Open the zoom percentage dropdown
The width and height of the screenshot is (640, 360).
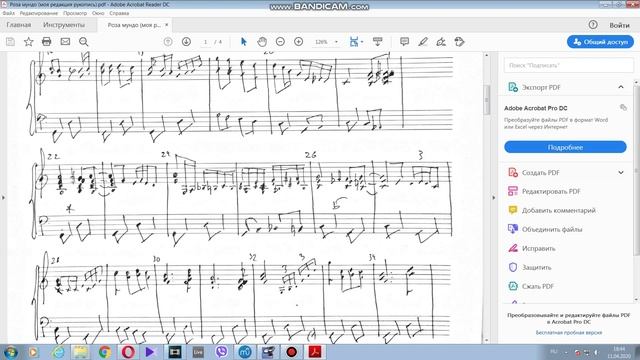pos(336,42)
